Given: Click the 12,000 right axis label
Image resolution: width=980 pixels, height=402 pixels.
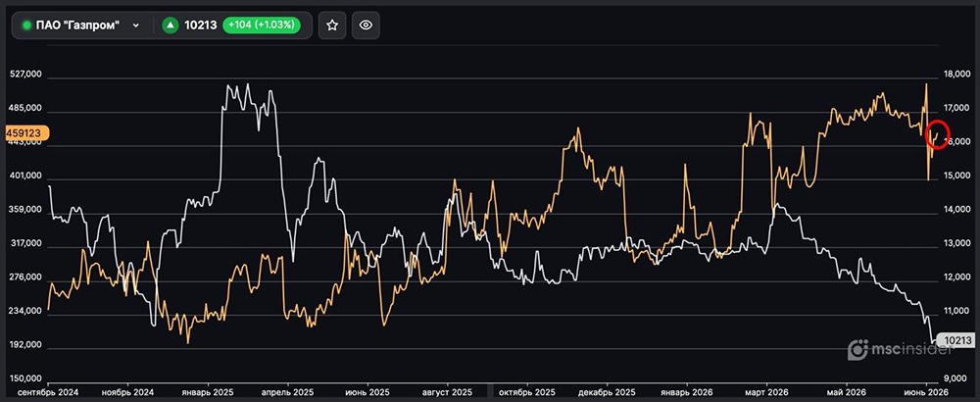Looking at the screenshot, I should [956, 276].
